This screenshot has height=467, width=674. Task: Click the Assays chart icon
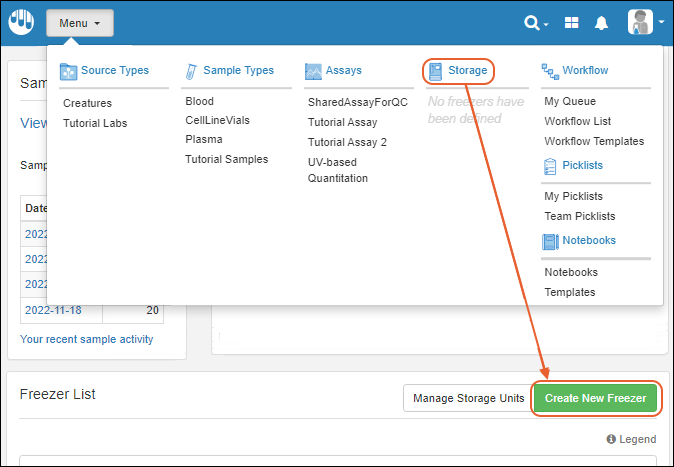pos(313,71)
